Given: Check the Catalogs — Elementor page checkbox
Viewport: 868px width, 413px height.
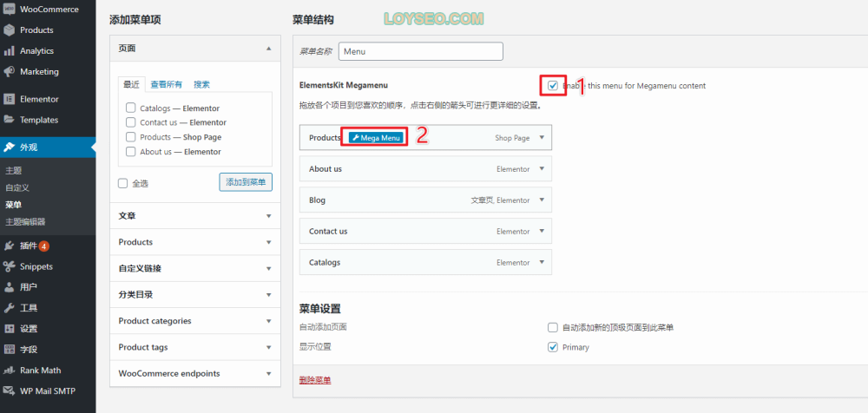Looking at the screenshot, I should pos(131,108).
